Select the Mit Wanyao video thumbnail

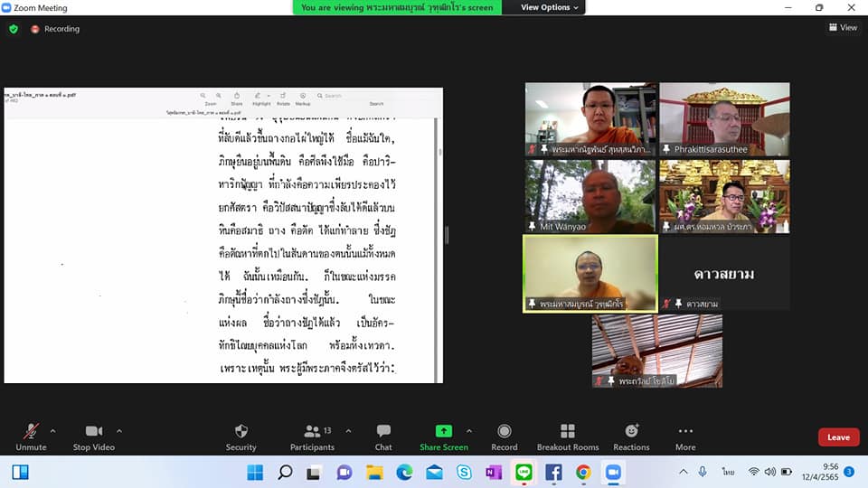pyautogui.click(x=590, y=196)
